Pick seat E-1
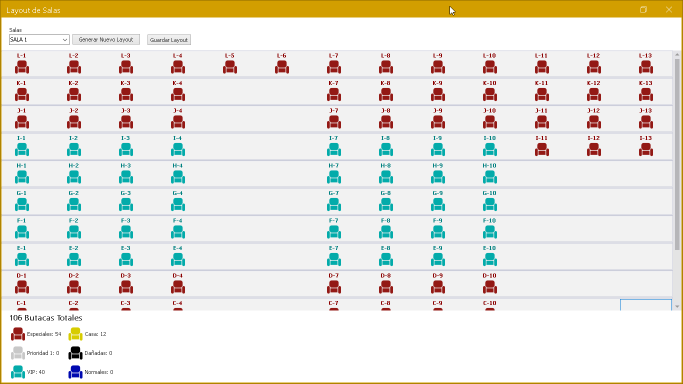Screen dimensions: 683x384 [x=22, y=259]
